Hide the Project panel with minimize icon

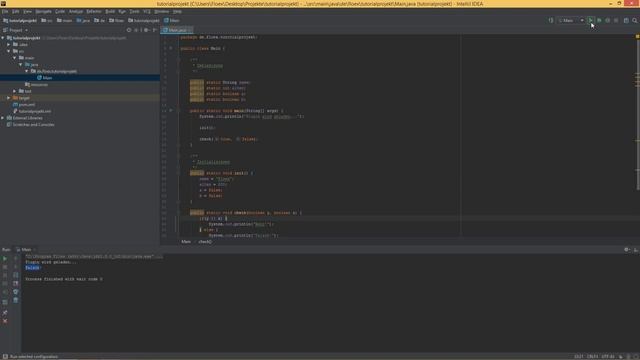click(x=155, y=30)
